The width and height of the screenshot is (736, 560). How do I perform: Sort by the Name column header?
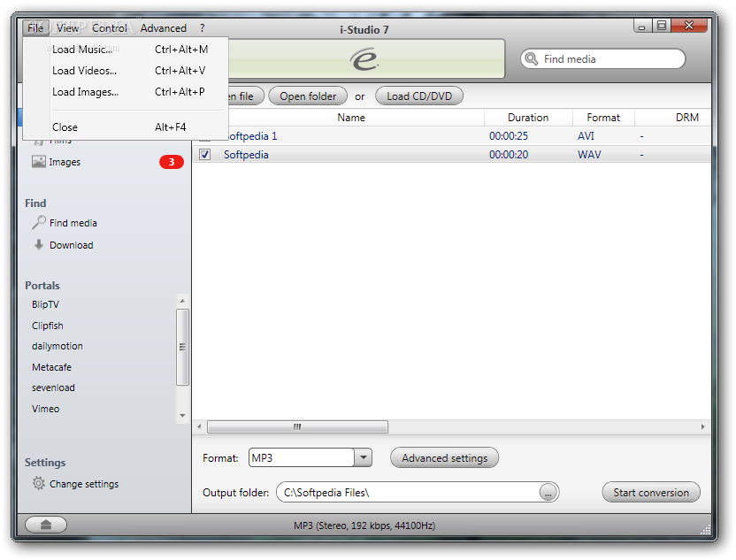(x=351, y=118)
